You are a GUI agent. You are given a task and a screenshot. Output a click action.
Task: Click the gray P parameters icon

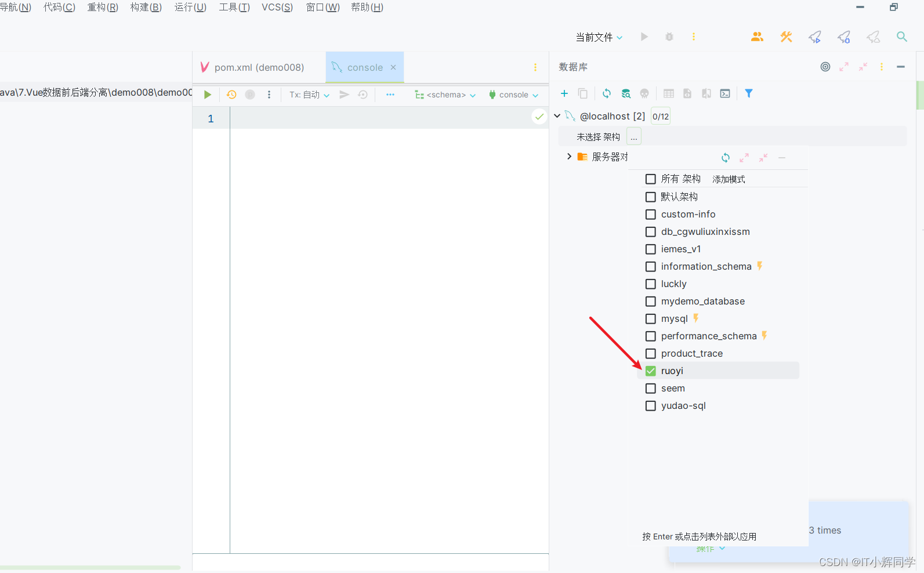point(250,95)
